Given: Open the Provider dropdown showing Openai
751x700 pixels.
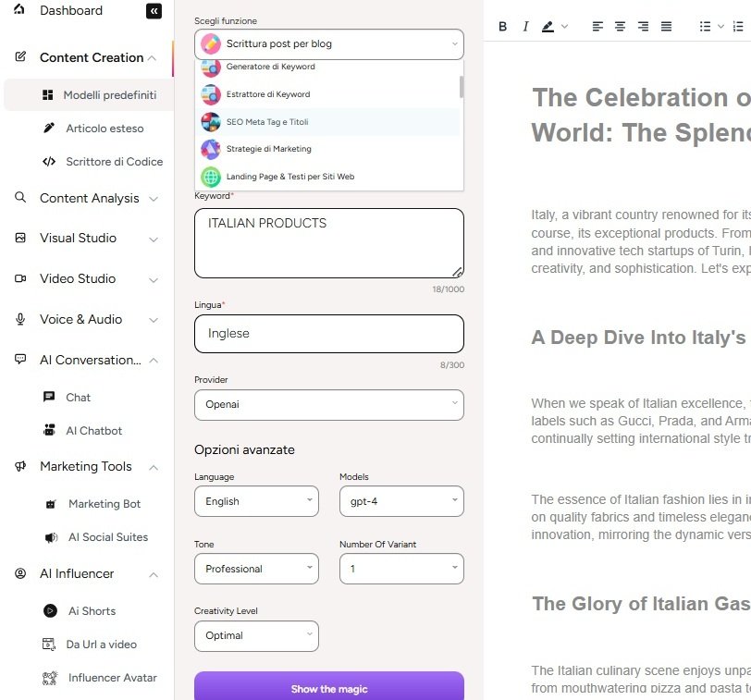Looking at the screenshot, I should 328,404.
